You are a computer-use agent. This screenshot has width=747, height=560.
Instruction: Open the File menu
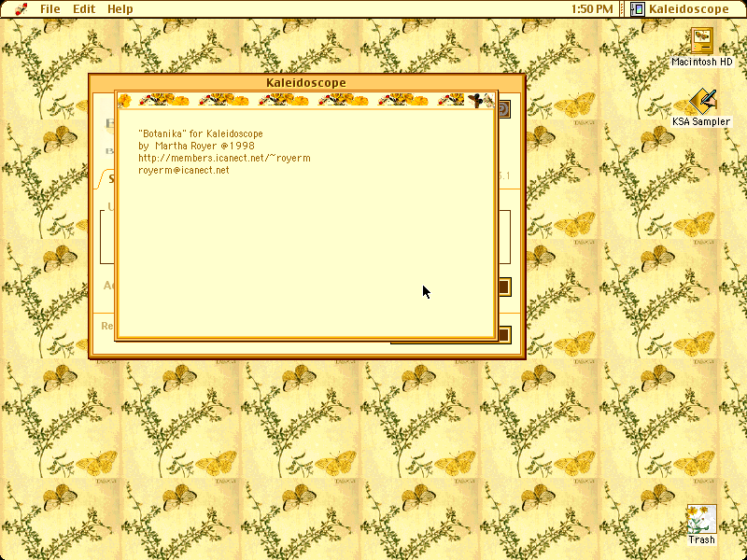pyautogui.click(x=50, y=9)
